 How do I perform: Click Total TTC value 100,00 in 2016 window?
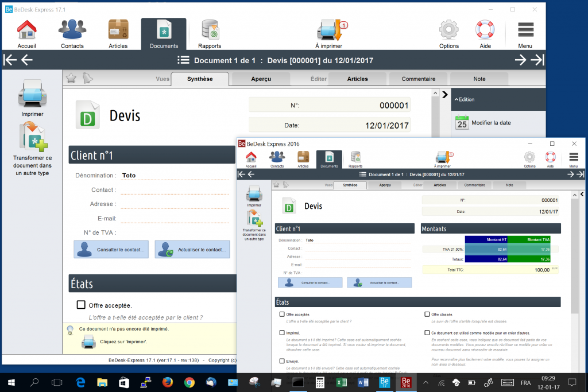coord(542,270)
